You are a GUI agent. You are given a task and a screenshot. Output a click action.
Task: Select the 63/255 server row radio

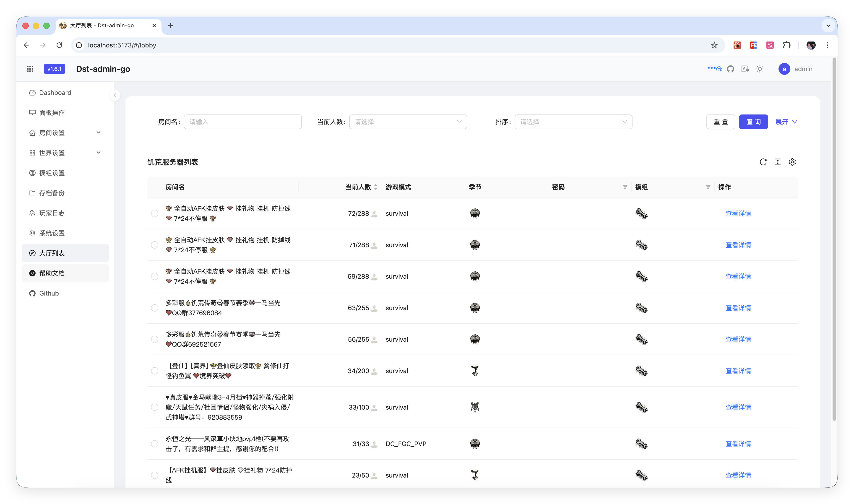coord(155,308)
